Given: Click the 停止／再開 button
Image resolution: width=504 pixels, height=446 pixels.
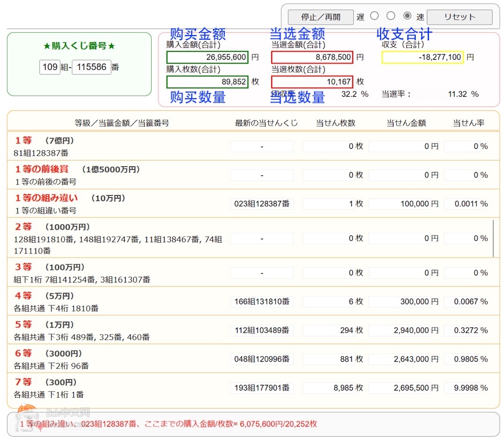Looking at the screenshot, I should pyautogui.click(x=321, y=17).
